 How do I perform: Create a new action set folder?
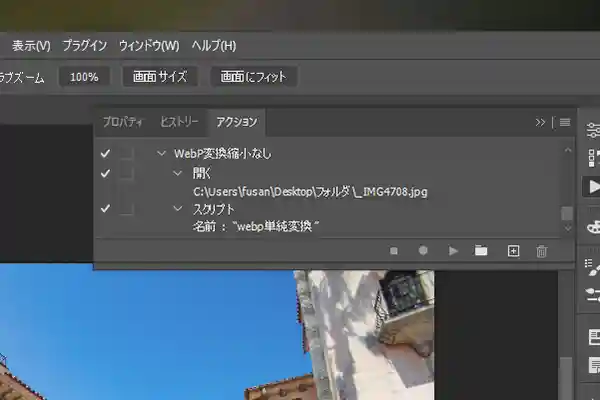coord(481,251)
